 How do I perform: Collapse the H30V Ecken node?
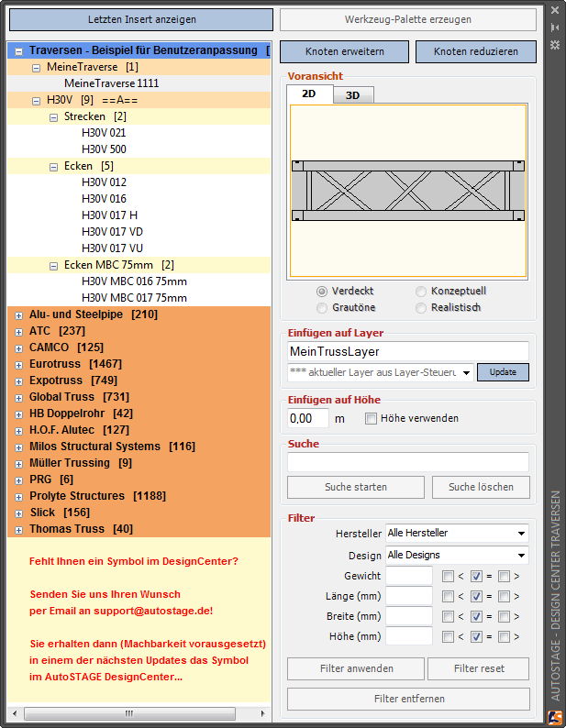click(x=54, y=166)
